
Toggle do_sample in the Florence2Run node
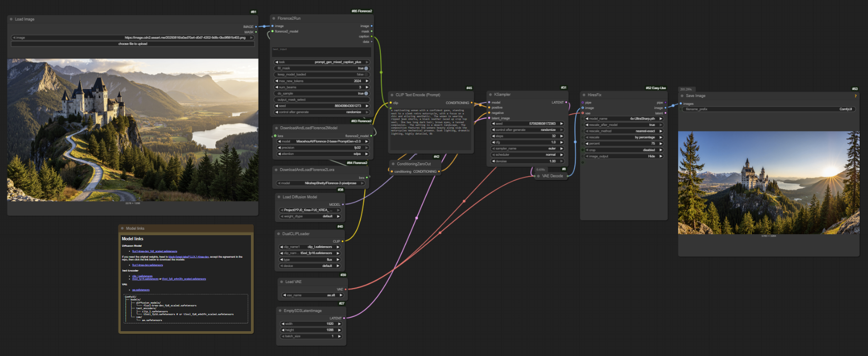pos(366,93)
